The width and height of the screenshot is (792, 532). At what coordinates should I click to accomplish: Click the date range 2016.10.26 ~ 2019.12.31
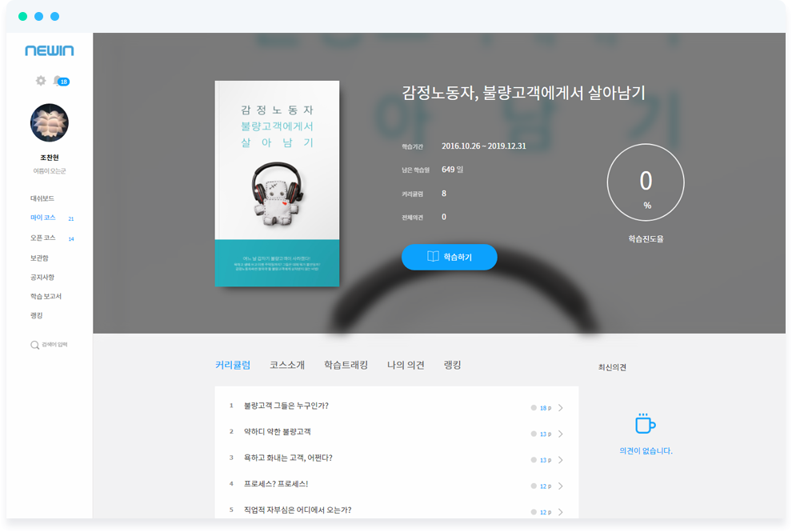pyautogui.click(x=484, y=146)
